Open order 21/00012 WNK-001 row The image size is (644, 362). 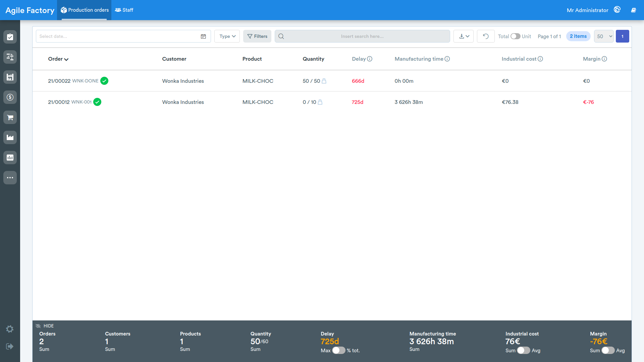[332, 102]
